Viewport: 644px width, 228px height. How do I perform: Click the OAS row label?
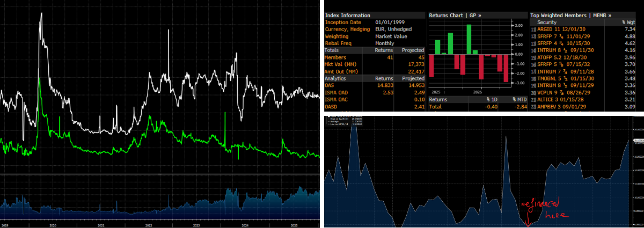[329, 85]
